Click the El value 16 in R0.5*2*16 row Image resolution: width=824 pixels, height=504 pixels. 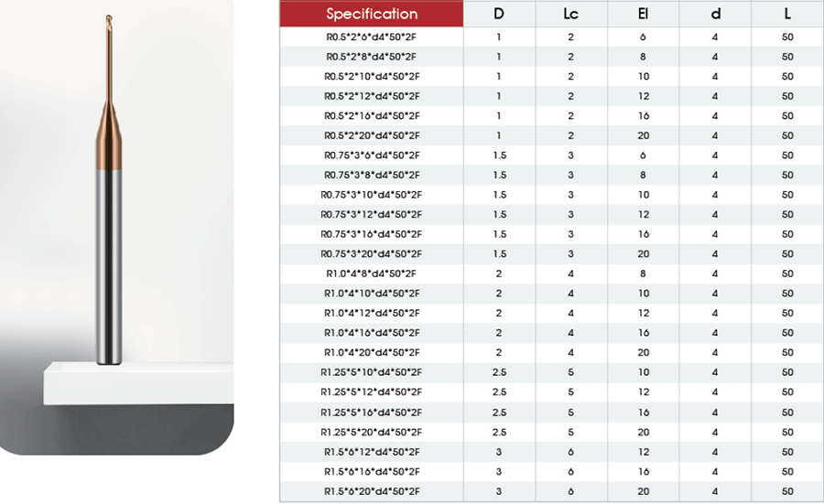pyautogui.click(x=644, y=116)
